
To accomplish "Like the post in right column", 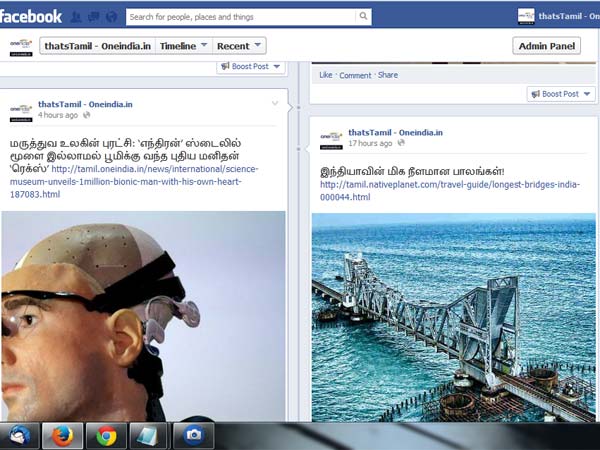I will [326, 75].
